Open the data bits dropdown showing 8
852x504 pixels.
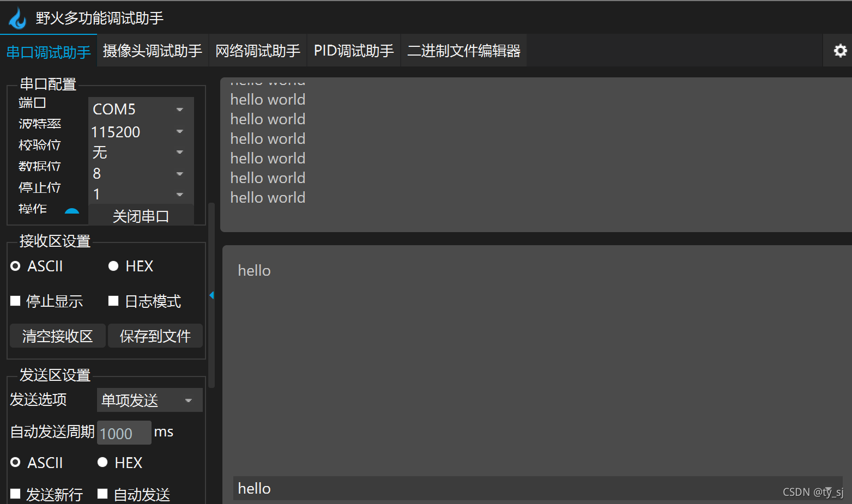click(x=141, y=173)
